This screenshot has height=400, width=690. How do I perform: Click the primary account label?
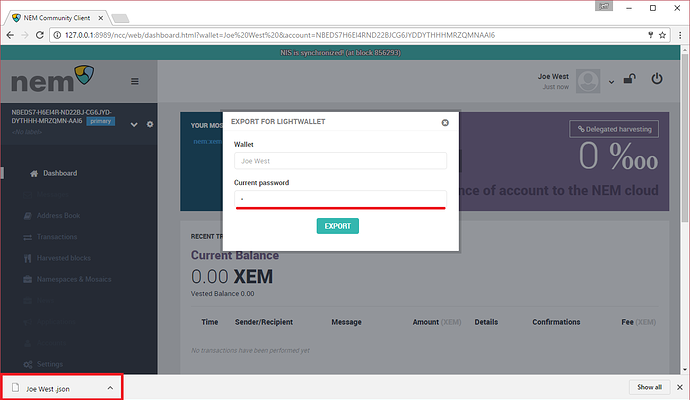pos(100,121)
